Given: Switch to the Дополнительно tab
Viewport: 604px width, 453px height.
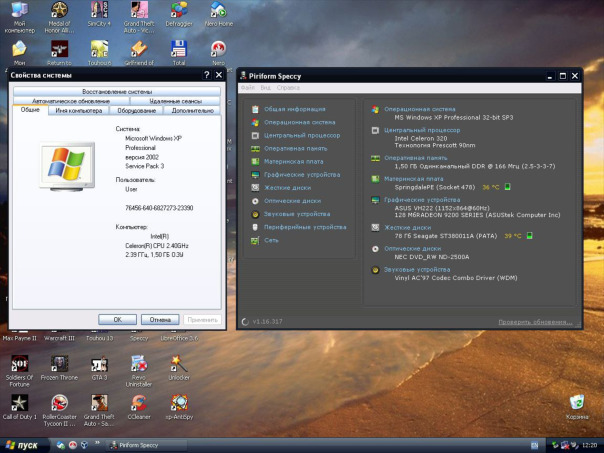Looking at the screenshot, I should coord(192,111).
